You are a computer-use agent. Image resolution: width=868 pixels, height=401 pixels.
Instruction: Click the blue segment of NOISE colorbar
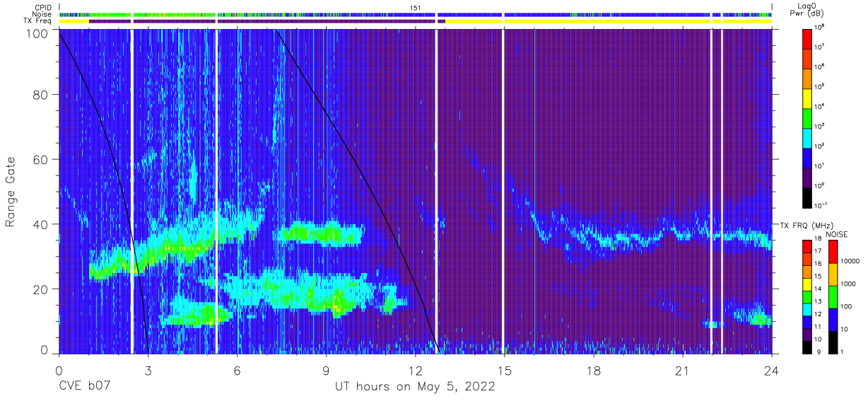833,319
